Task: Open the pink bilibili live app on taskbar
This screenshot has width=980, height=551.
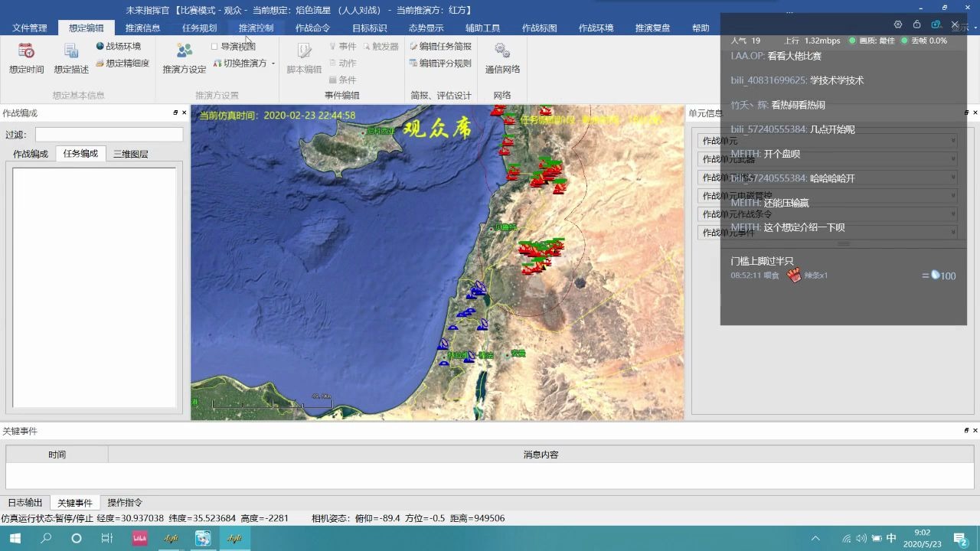Action: pos(139,538)
